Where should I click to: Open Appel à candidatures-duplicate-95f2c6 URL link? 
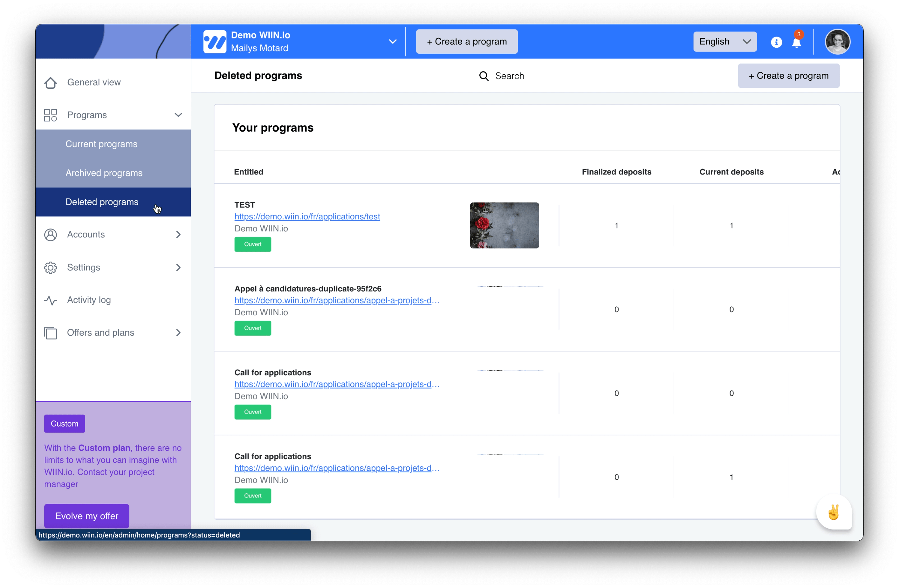[337, 300]
